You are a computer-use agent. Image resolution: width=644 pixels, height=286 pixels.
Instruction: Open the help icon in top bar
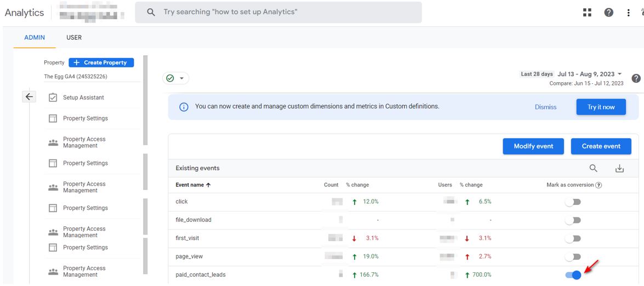tap(609, 12)
